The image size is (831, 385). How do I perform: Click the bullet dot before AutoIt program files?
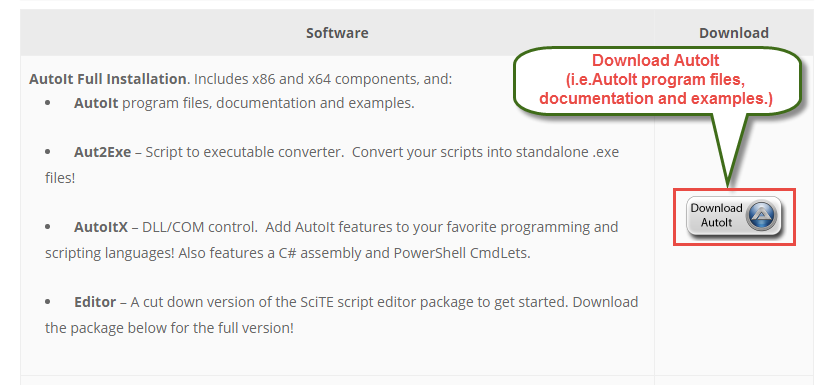tap(48, 103)
